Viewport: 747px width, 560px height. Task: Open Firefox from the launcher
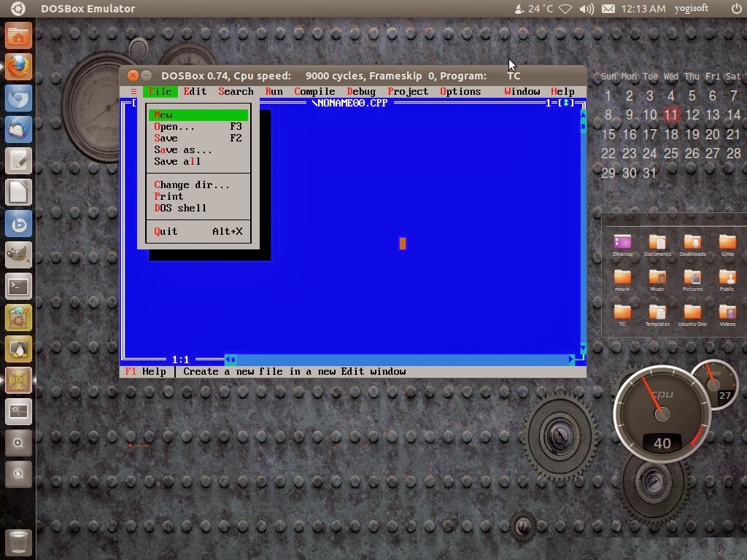[x=18, y=66]
